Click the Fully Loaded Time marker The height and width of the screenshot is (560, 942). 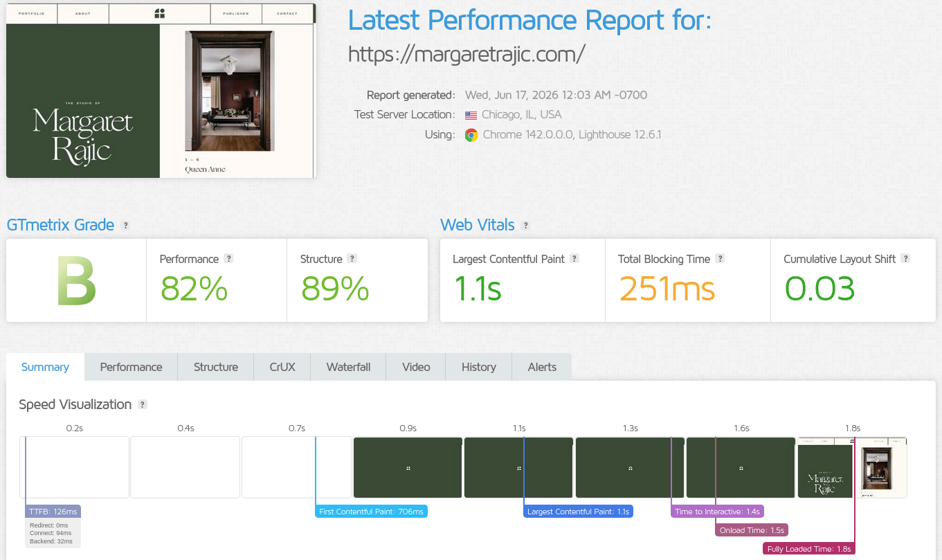[809, 549]
